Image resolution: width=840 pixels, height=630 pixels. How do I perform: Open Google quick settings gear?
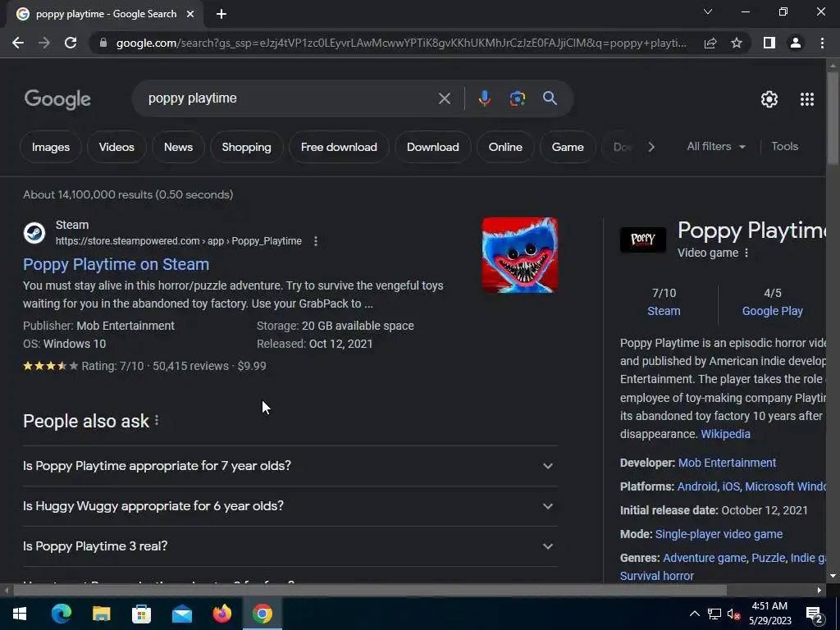[x=769, y=99]
